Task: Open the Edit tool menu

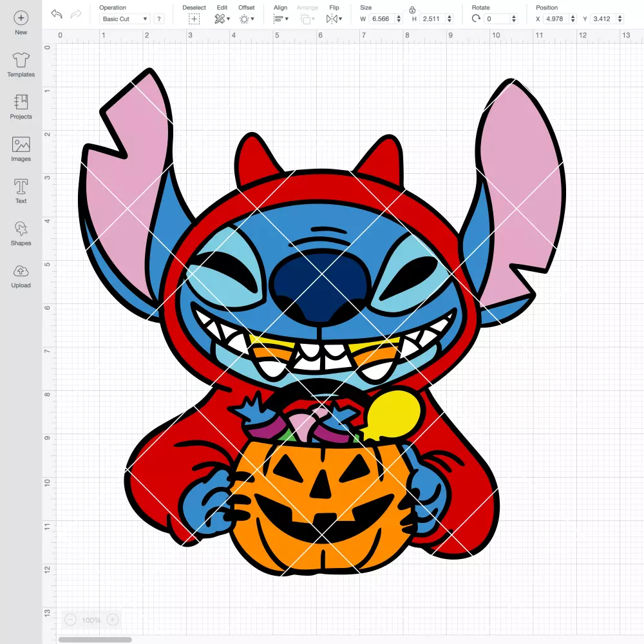Action: click(222, 19)
